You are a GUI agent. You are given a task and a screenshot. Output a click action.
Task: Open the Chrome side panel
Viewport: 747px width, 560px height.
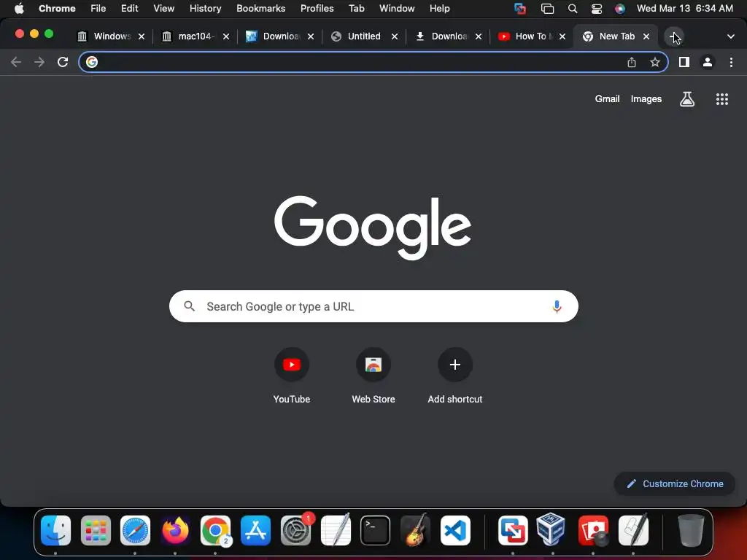[684, 62]
